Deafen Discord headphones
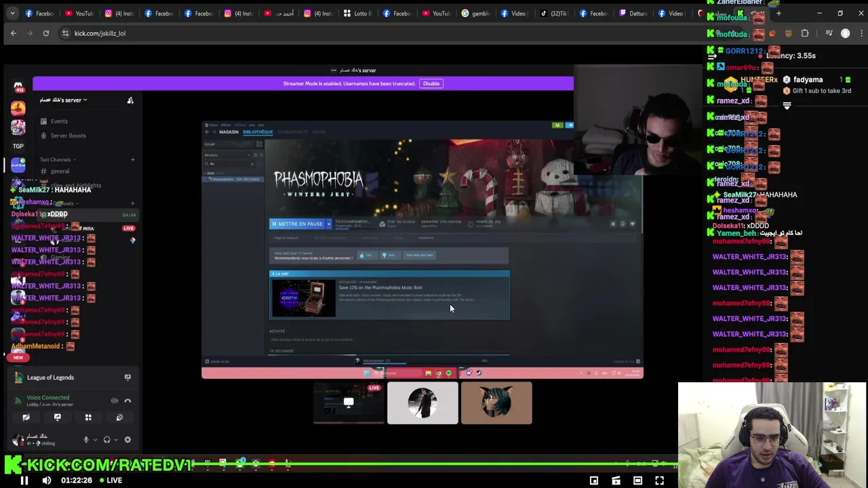This screenshot has width=868, height=488. (106, 440)
